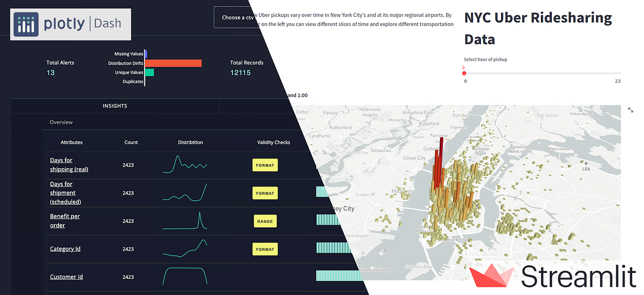Viewport: 644px width, 295px height.
Task: Click FORMAT badge in Category Id row
Action: (x=265, y=249)
